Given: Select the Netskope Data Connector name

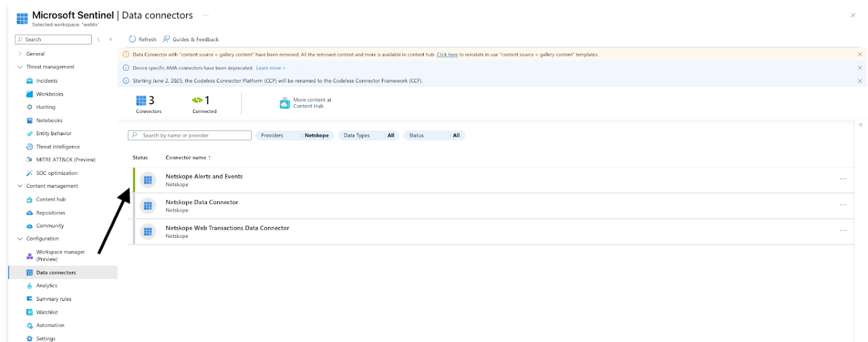Looking at the screenshot, I should [202, 202].
